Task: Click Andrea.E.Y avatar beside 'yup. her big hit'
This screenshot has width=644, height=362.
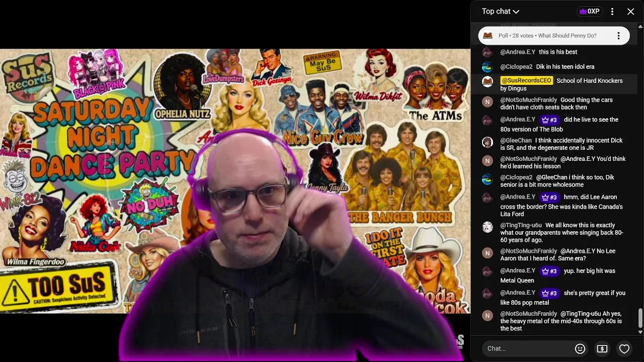Action: [x=487, y=271]
